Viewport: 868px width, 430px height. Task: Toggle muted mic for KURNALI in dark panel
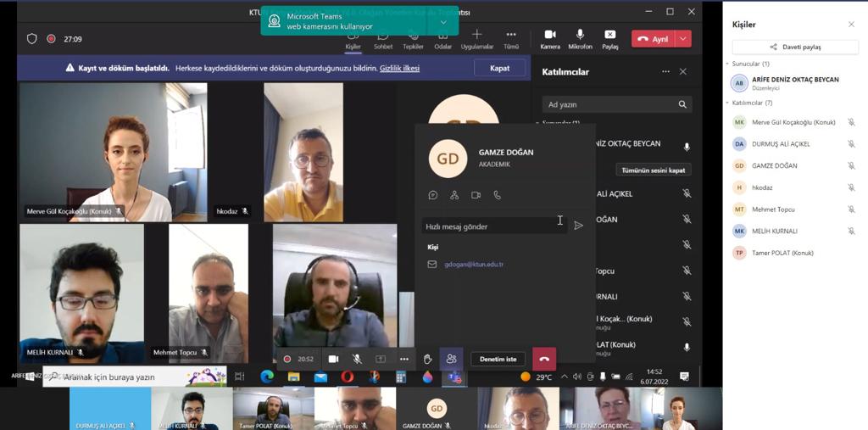(x=687, y=297)
